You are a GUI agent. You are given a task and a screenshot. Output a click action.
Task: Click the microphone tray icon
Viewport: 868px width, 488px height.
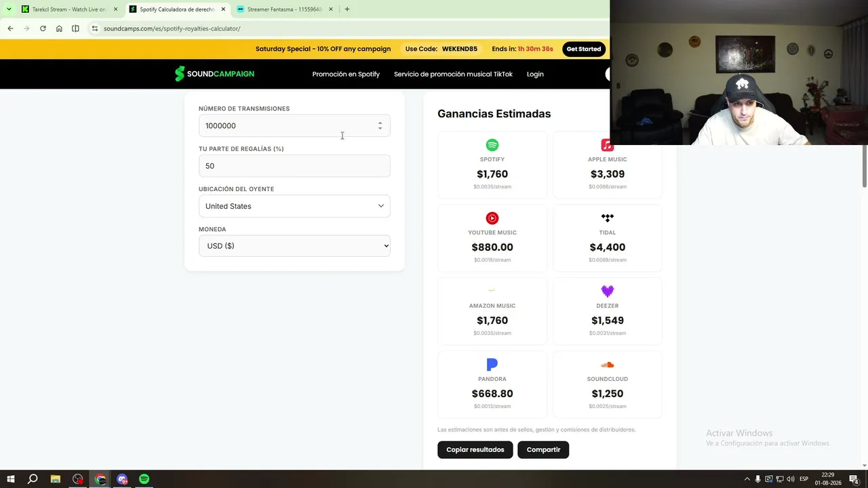758,479
